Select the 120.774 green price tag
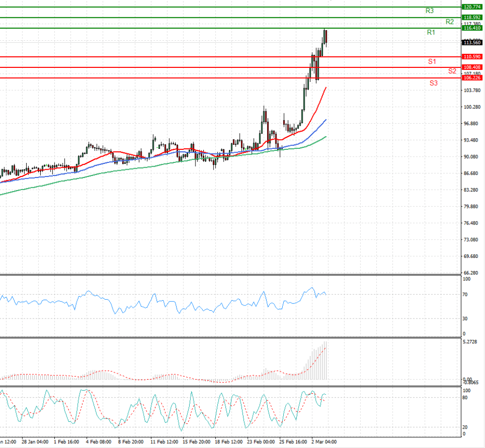The image size is (485, 448). pyautogui.click(x=472, y=7)
